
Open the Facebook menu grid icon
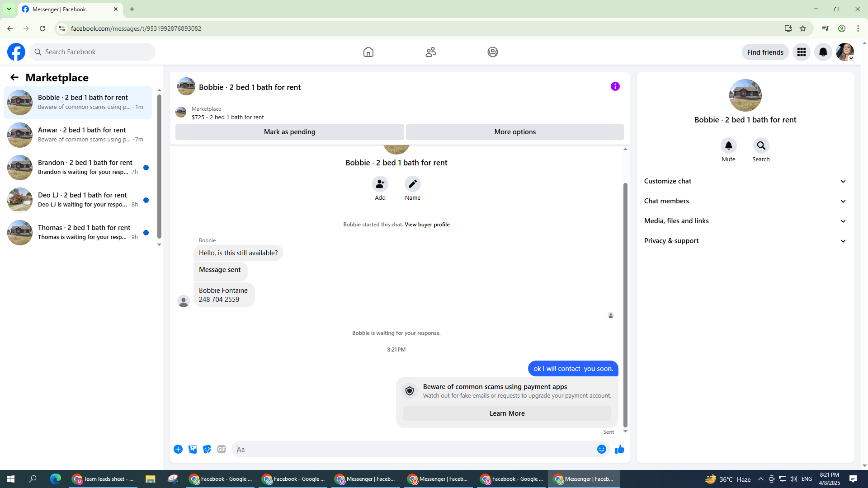tap(801, 52)
